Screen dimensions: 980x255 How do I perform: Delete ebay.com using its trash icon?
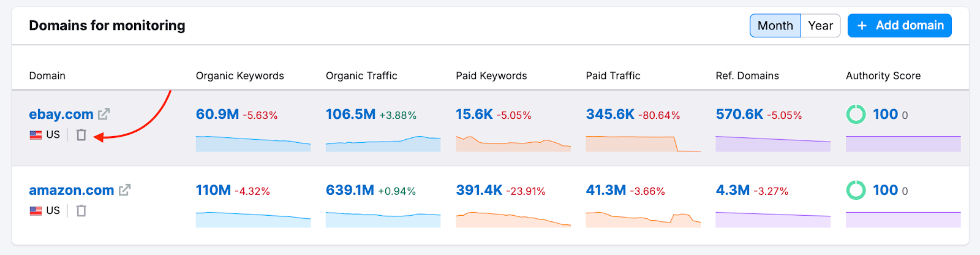(81, 135)
